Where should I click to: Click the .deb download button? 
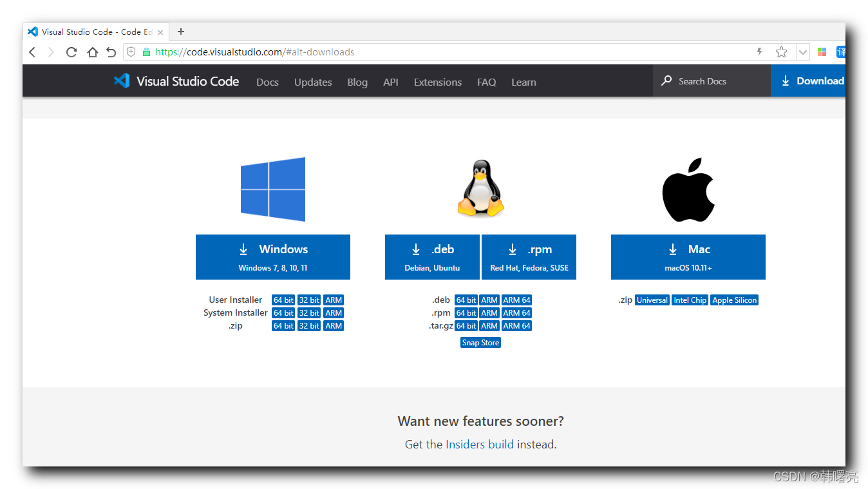[x=432, y=257]
